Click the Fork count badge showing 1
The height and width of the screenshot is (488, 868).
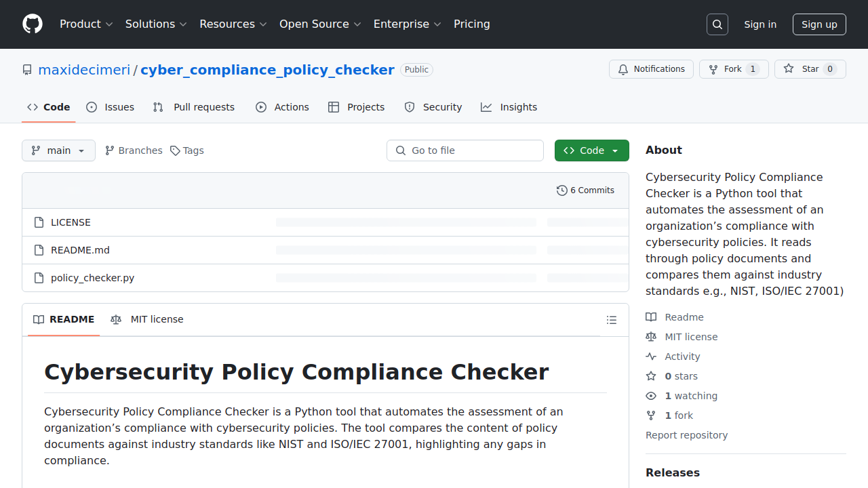pyautogui.click(x=752, y=69)
